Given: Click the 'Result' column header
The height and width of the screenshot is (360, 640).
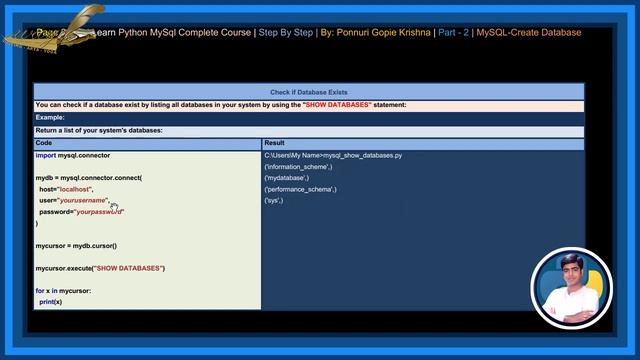Looking at the screenshot, I should (x=423, y=143).
